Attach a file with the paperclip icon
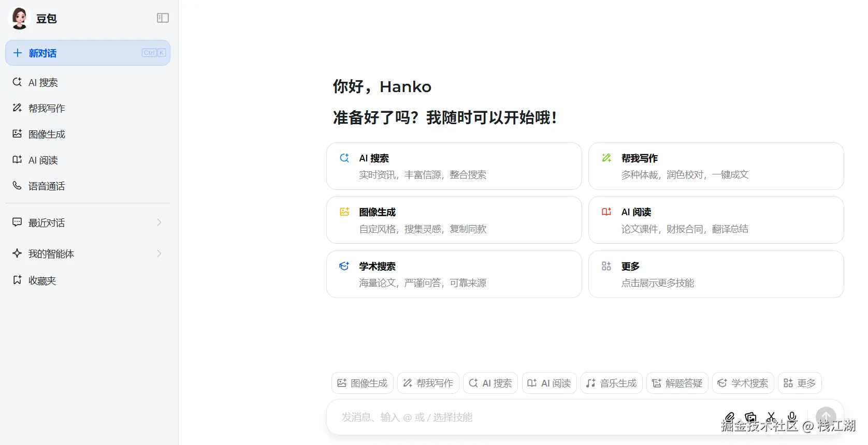The image size is (868, 445). [730, 417]
